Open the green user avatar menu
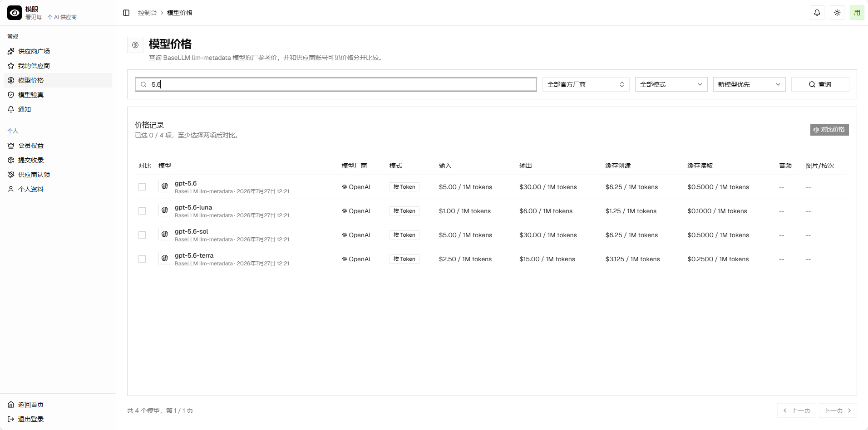Image resolution: width=868 pixels, height=430 pixels. 857,13
